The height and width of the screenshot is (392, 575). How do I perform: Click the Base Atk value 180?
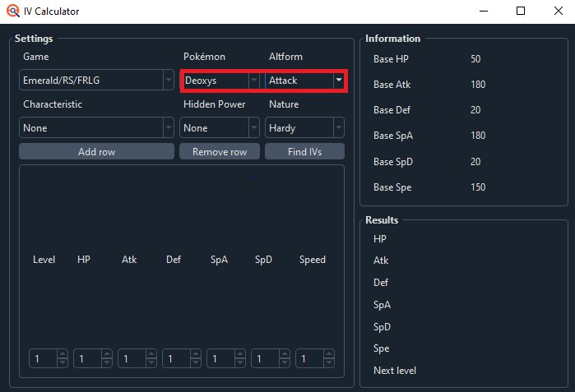[x=478, y=85]
